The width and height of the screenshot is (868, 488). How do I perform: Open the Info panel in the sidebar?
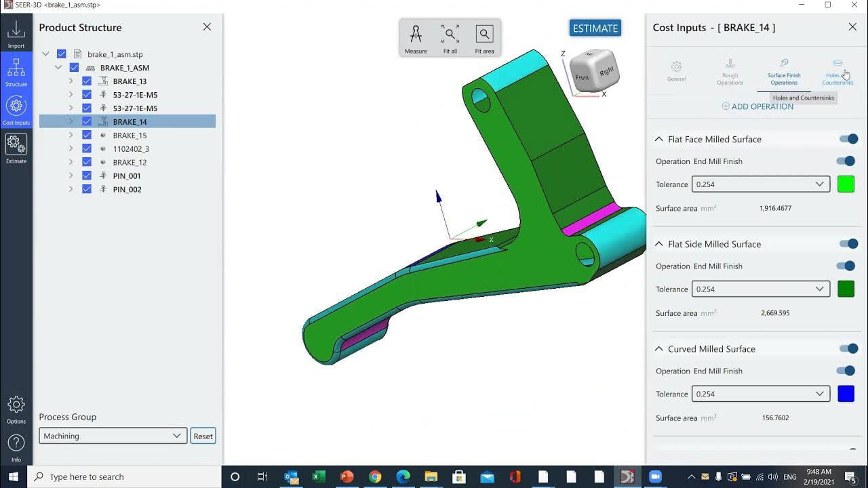(16, 447)
